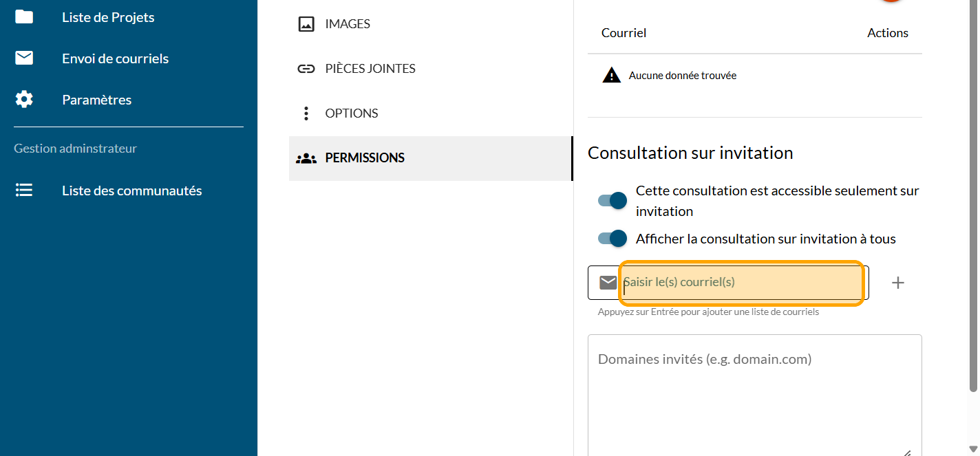The width and height of the screenshot is (980, 456).
Task: Focus the Saisir le(s) courriel(s) field
Action: (x=741, y=283)
